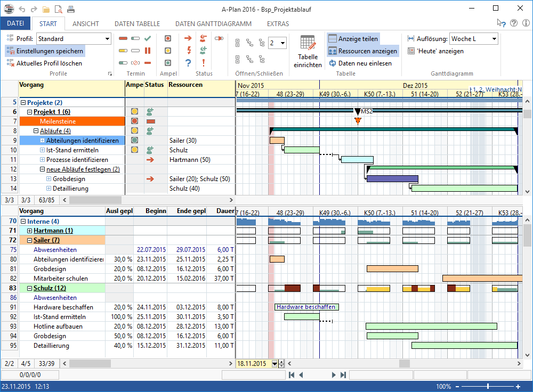Open Tabelle einrichten table setup

coord(308,51)
